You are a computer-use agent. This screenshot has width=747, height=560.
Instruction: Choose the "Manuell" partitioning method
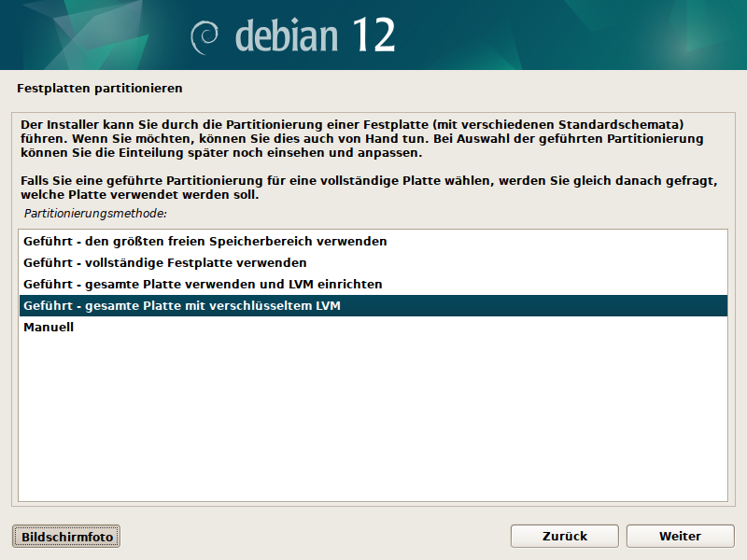coord(49,328)
